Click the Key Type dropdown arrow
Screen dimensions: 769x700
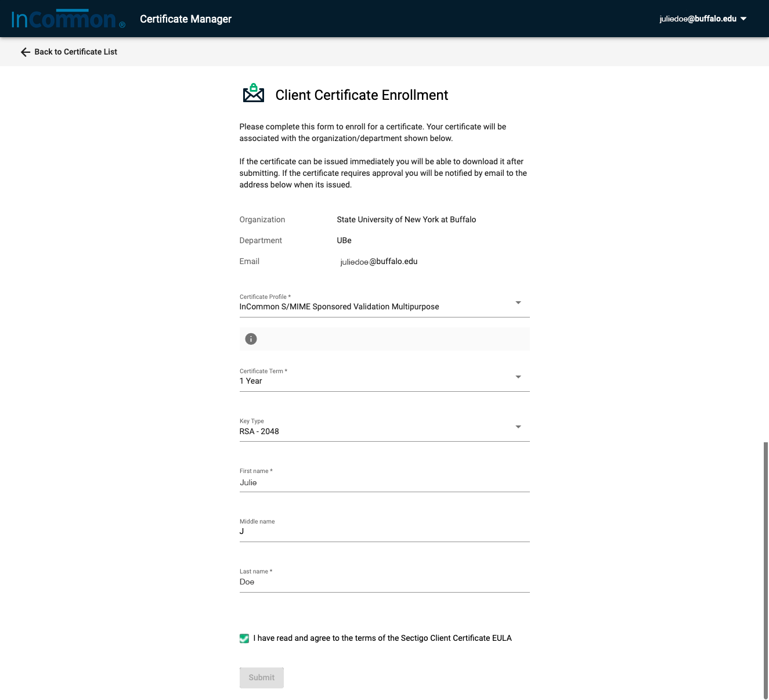pyautogui.click(x=518, y=427)
